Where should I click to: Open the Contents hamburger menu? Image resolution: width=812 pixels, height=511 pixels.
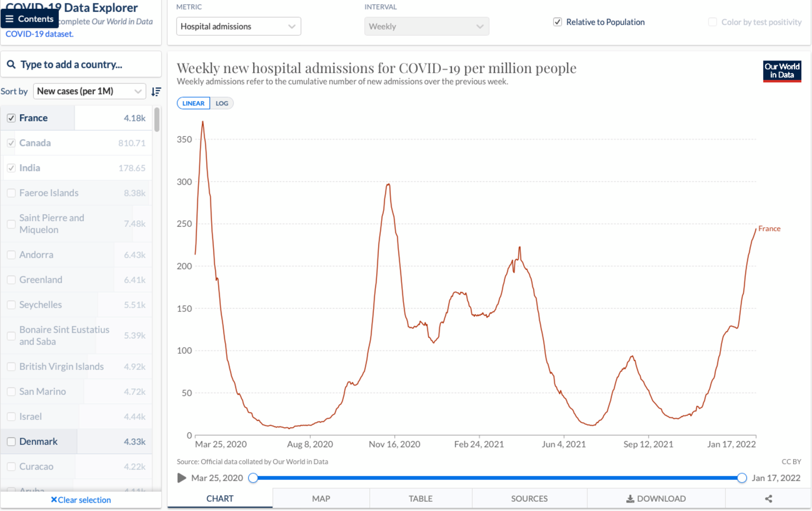click(x=29, y=19)
